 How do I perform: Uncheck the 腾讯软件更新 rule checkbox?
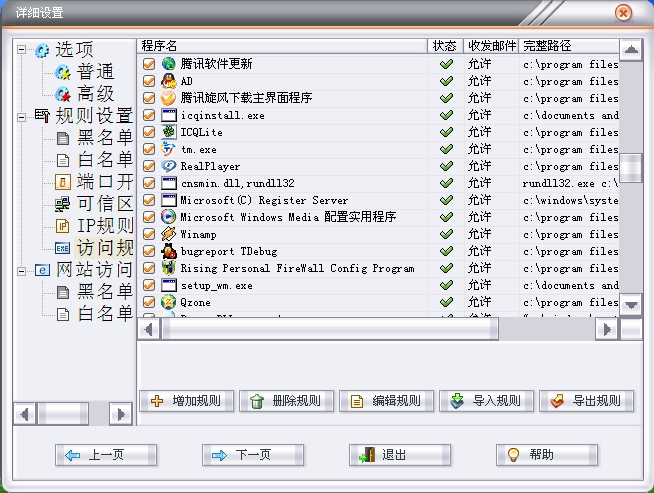pyautogui.click(x=149, y=64)
